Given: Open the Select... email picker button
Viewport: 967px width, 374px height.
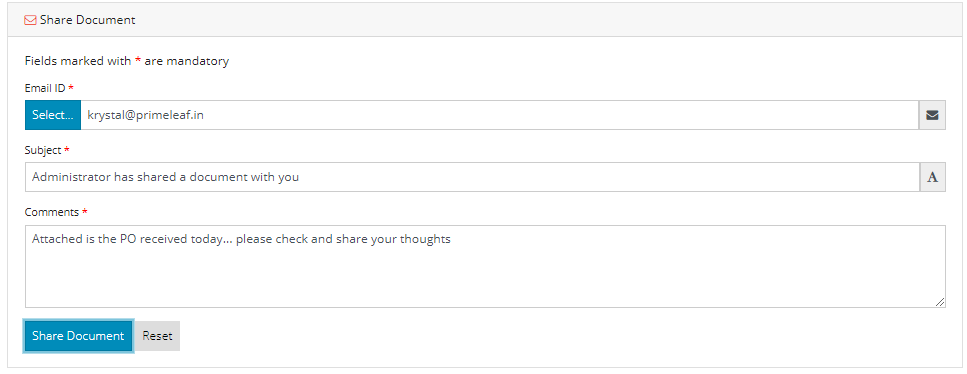Looking at the screenshot, I should click(53, 115).
